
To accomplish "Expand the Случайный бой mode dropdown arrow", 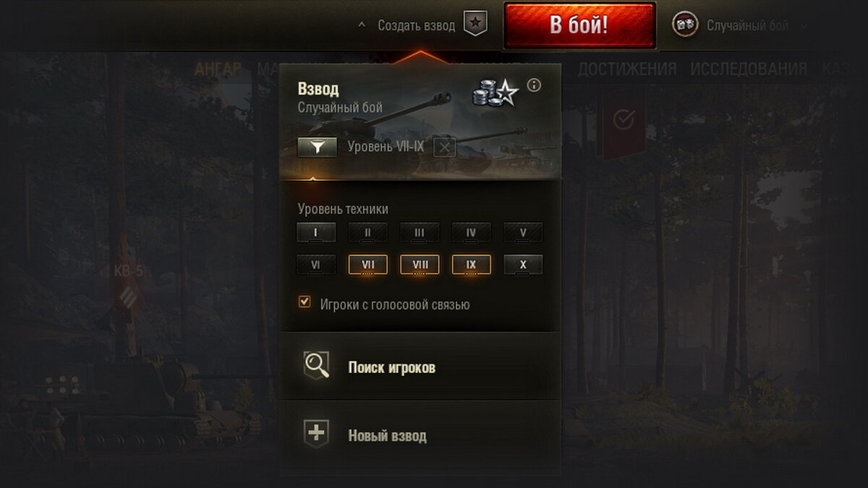I will (804, 26).
